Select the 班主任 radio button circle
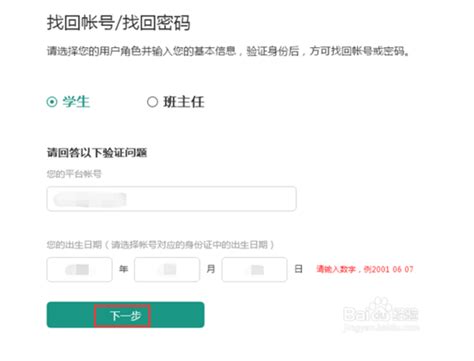The height and width of the screenshot is (361, 474). point(152,102)
